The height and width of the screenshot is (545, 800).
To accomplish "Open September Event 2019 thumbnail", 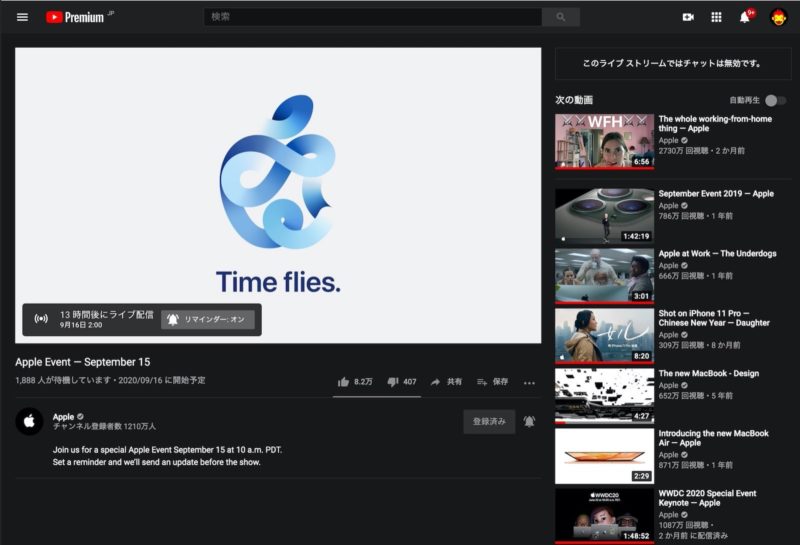I will tap(604, 216).
